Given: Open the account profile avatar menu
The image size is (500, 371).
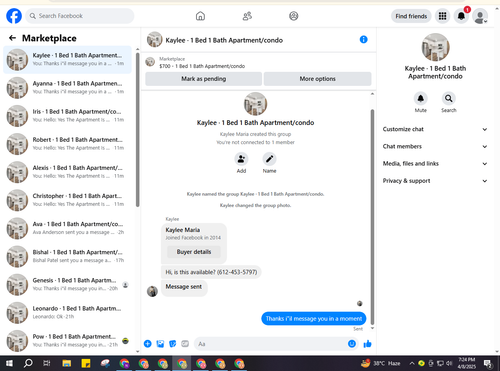Looking at the screenshot, I should point(480,16).
